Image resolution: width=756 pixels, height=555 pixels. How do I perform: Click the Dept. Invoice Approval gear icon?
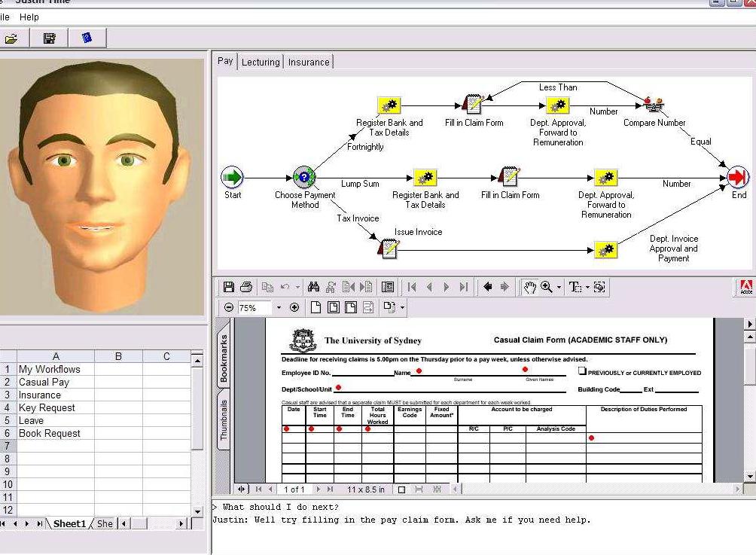click(605, 250)
